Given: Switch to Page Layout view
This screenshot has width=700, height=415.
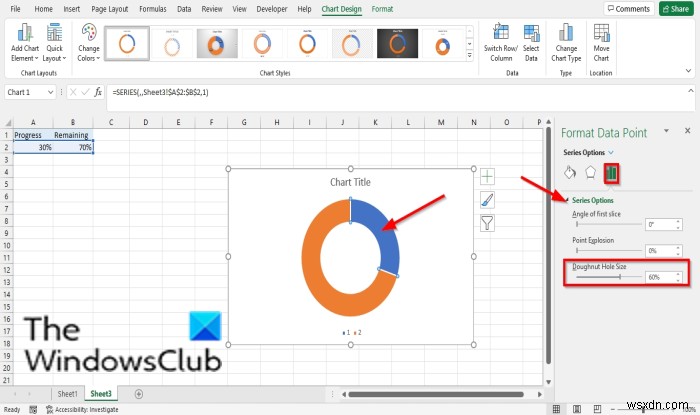Looking at the screenshot, I should (x=577, y=409).
